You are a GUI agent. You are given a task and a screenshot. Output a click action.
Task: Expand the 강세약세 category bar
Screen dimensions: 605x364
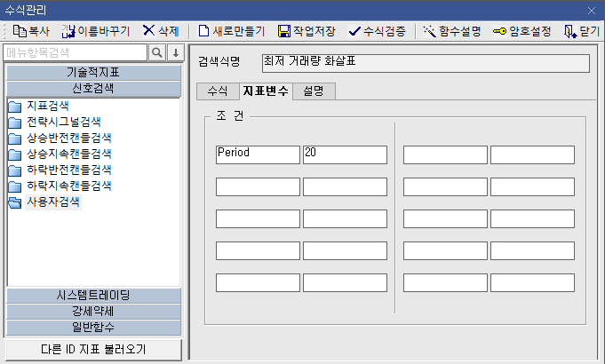[93, 311]
